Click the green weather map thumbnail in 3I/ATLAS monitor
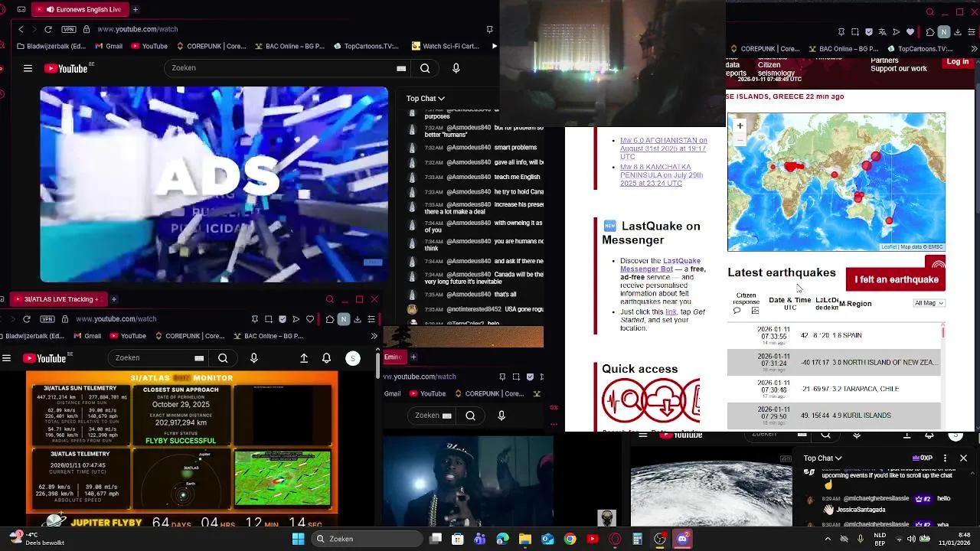The height and width of the screenshot is (551, 980). tap(283, 478)
